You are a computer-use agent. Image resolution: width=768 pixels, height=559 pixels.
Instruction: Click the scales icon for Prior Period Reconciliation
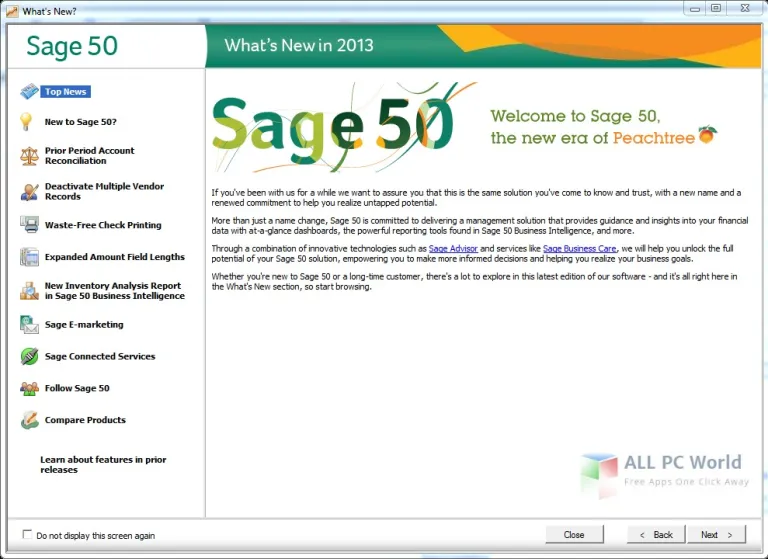28,156
